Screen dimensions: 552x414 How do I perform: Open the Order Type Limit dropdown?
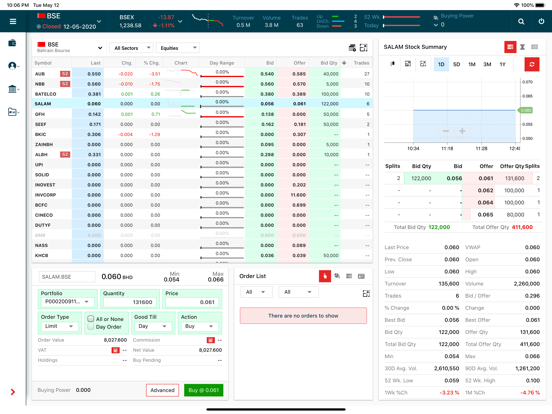[59, 326]
